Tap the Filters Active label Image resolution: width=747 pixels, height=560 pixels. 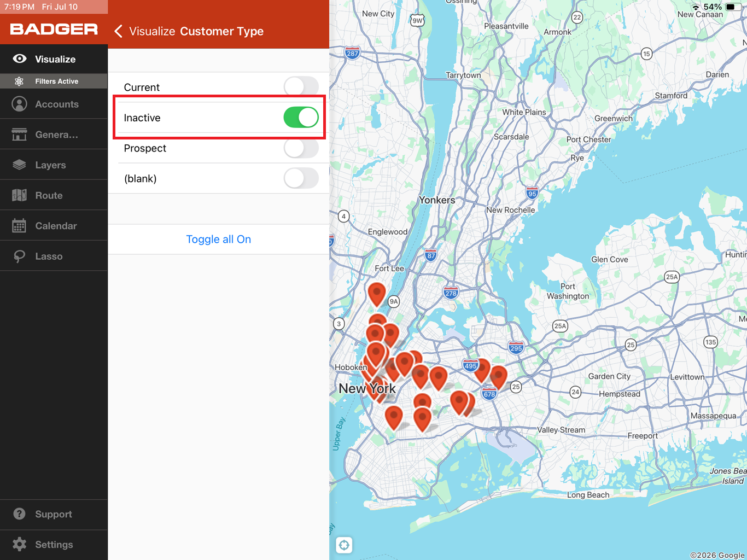[57, 81]
